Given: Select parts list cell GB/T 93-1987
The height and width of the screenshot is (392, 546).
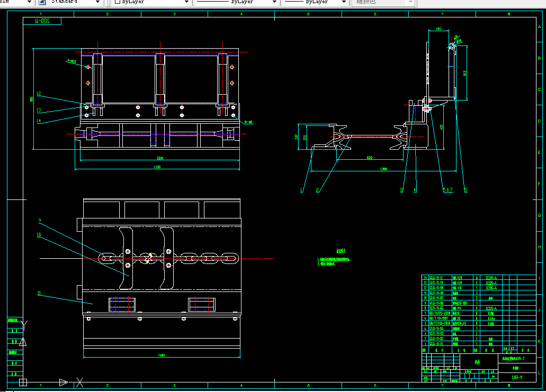Looking at the screenshot, I should (x=438, y=318).
